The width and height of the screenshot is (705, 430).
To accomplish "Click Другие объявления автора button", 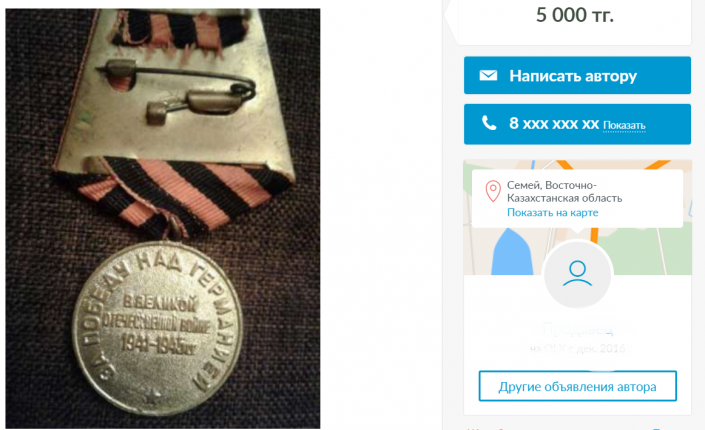I will [577, 386].
